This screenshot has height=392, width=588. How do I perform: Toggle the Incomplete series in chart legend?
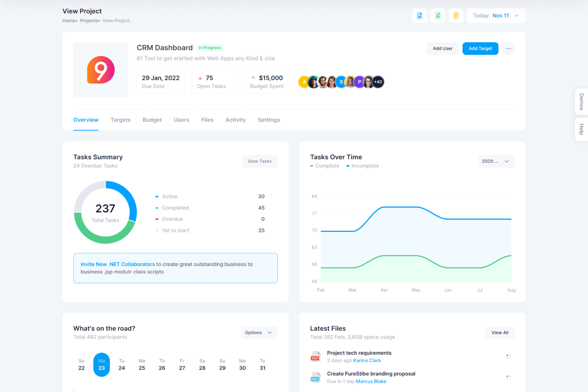365,166
